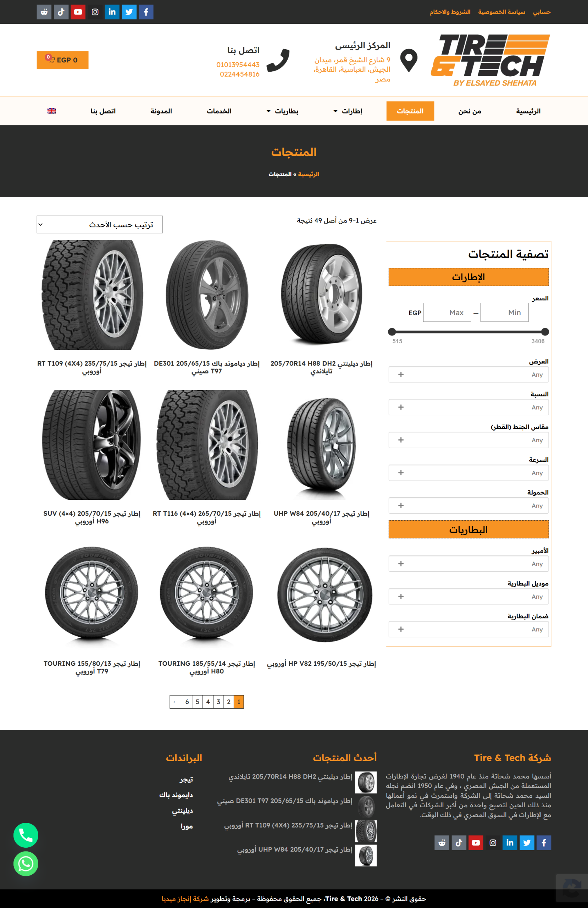Screen dimensions: 588x908
Task: Open YouTube icon in the footer
Action: click(x=476, y=843)
